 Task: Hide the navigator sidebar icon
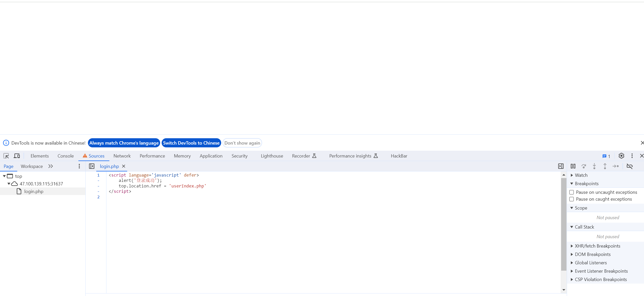click(92, 166)
